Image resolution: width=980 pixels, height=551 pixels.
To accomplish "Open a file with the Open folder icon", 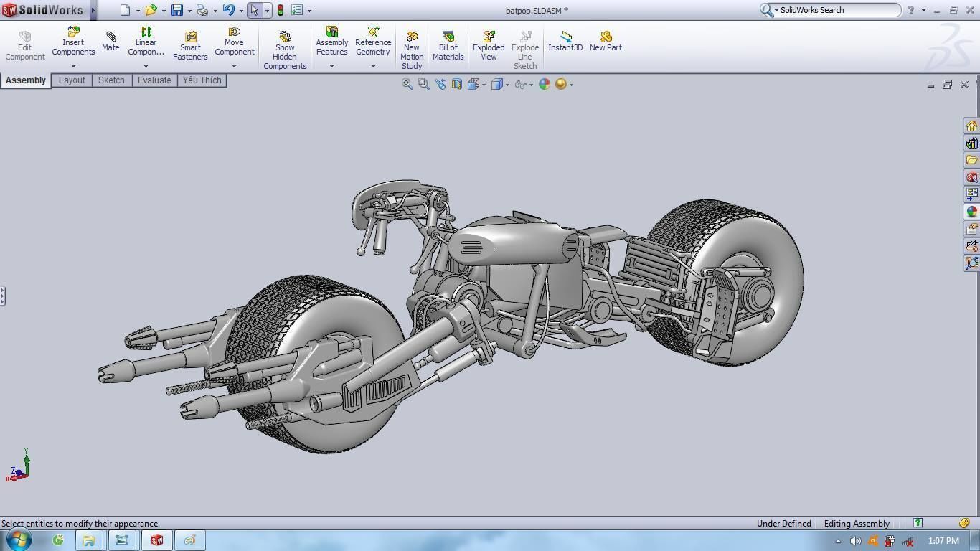I will (x=151, y=10).
